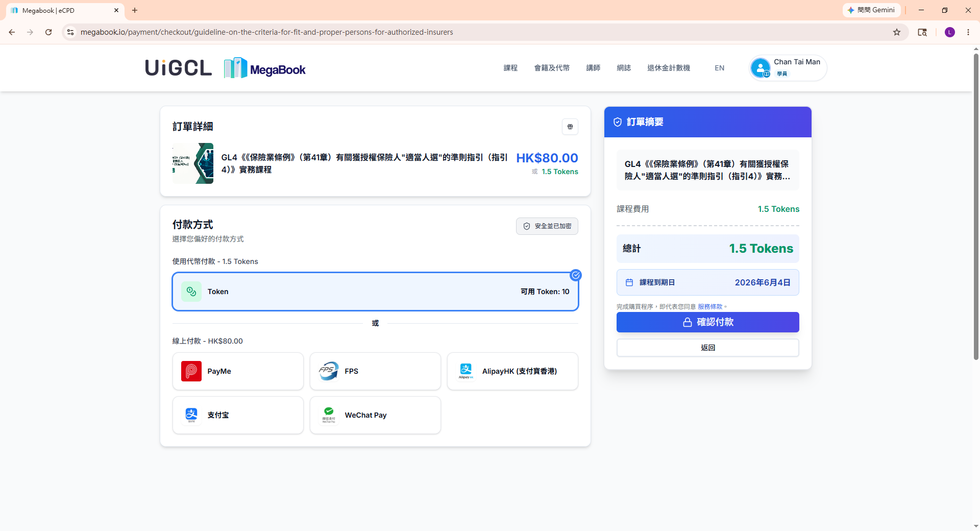
Task: Click the PayMe logo icon
Action: 191,371
